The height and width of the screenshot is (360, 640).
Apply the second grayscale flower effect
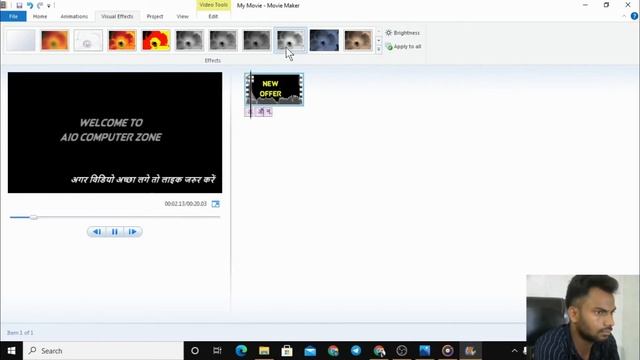[223, 40]
